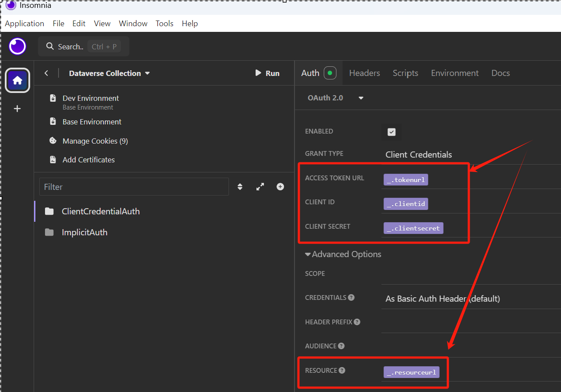This screenshot has width=561, height=392.
Task: Click the Run play icon
Action: coord(258,73)
